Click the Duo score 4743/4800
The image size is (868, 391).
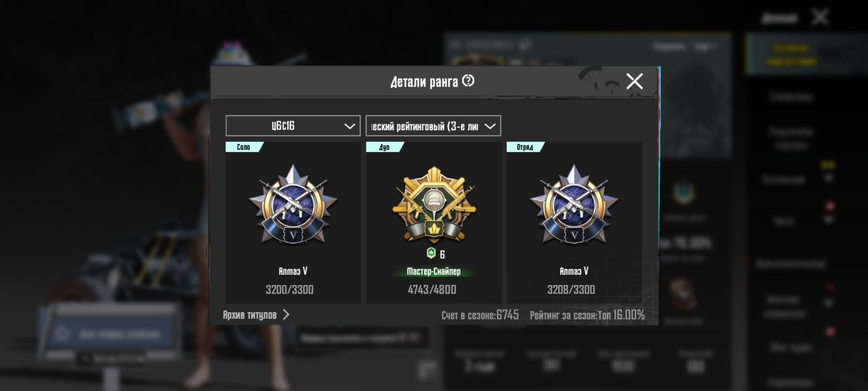click(432, 290)
